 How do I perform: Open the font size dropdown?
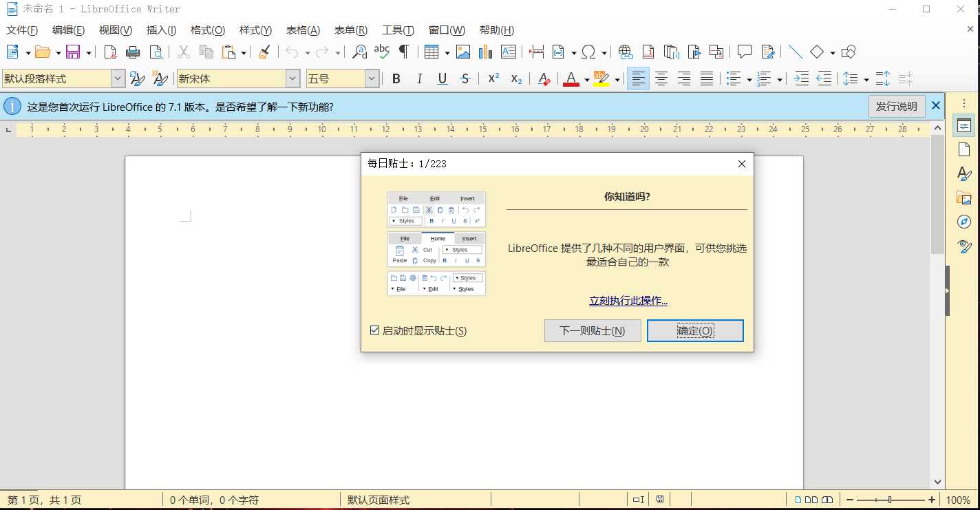point(371,78)
